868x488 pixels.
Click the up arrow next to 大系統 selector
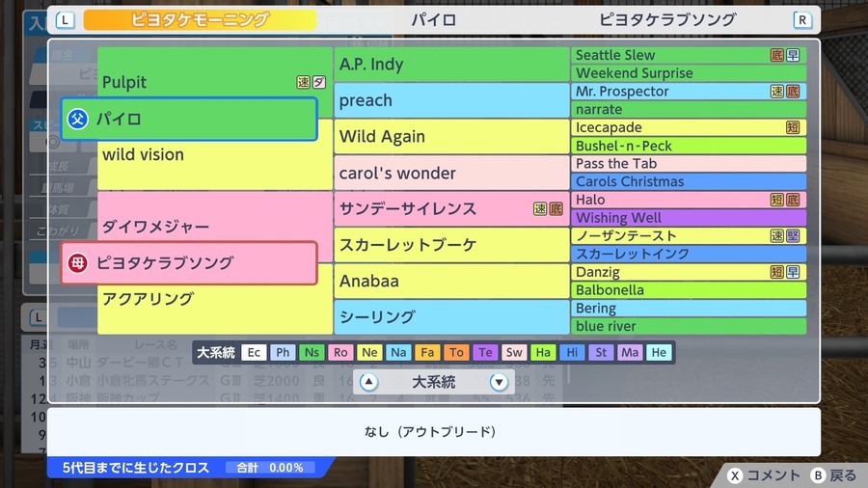point(368,382)
